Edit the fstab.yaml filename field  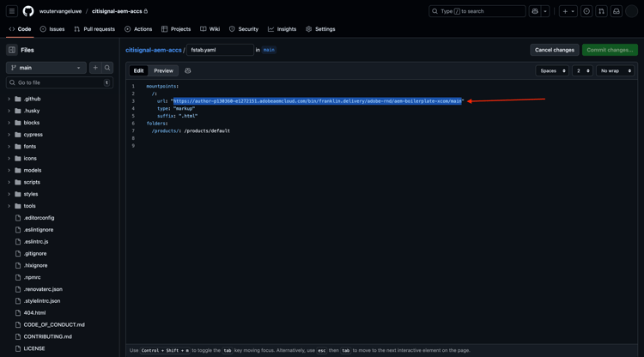tap(220, 50)
